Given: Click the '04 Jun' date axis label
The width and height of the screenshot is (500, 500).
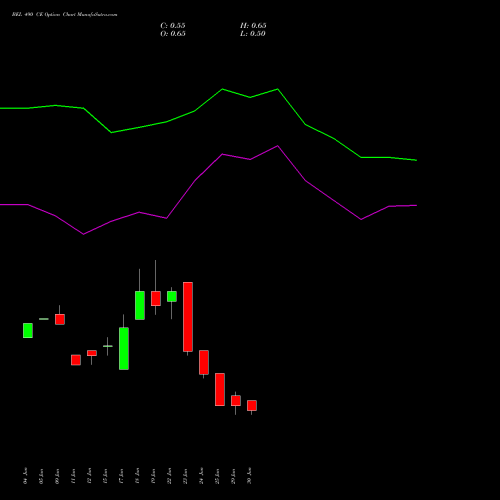Looking at the screenshot, I should point(25,476).
